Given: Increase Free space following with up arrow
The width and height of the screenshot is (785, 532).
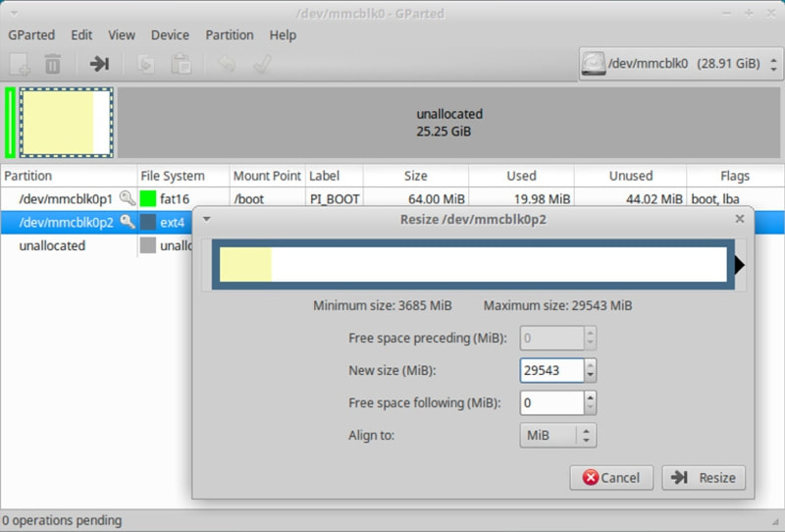Looking at the screenshot, I should click(591, 398).
